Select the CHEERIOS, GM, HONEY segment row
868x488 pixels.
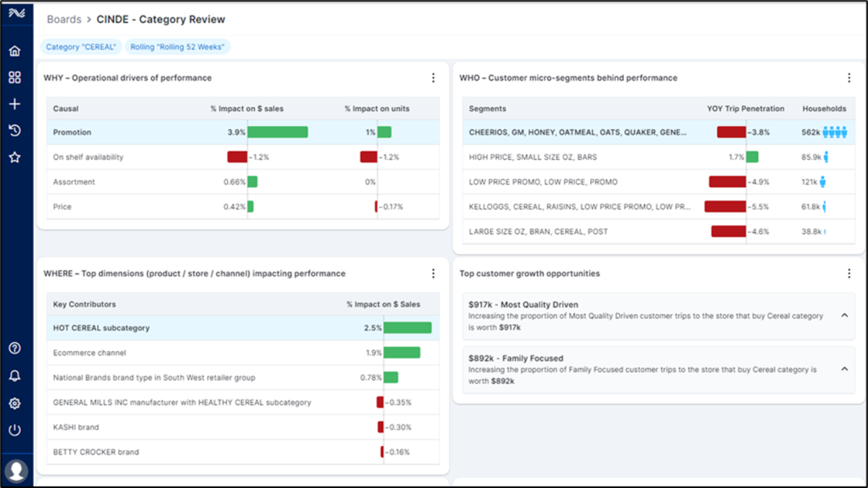point(658,132)
